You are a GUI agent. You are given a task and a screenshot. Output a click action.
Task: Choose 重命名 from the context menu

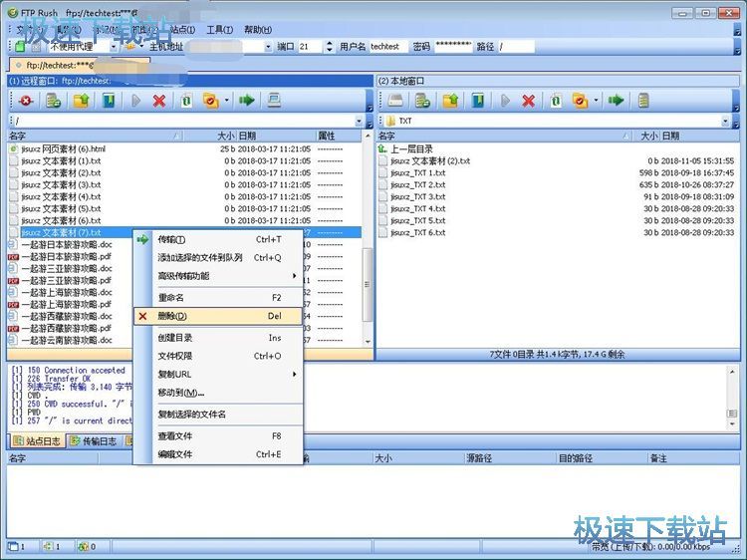pyautogui.click(x=218, y=298)
